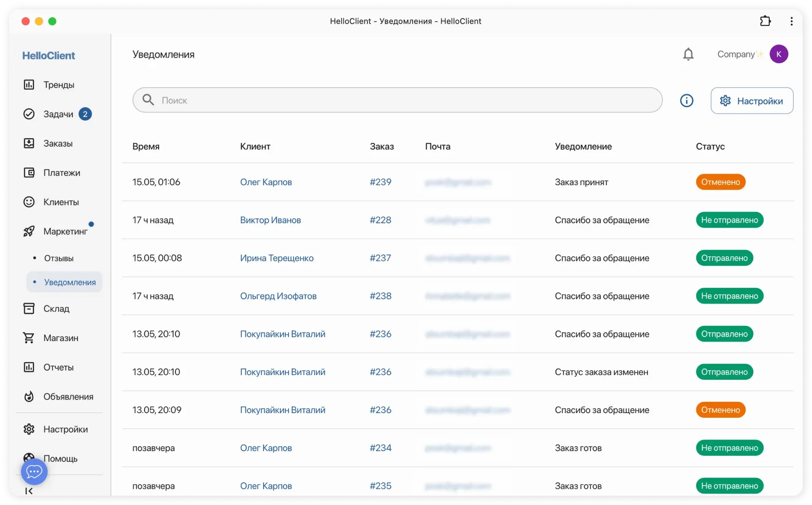The height and width of the screenshot is (505, 812).
Task: Open Отчеты with the chart icon
Action: tap(29, 367)
